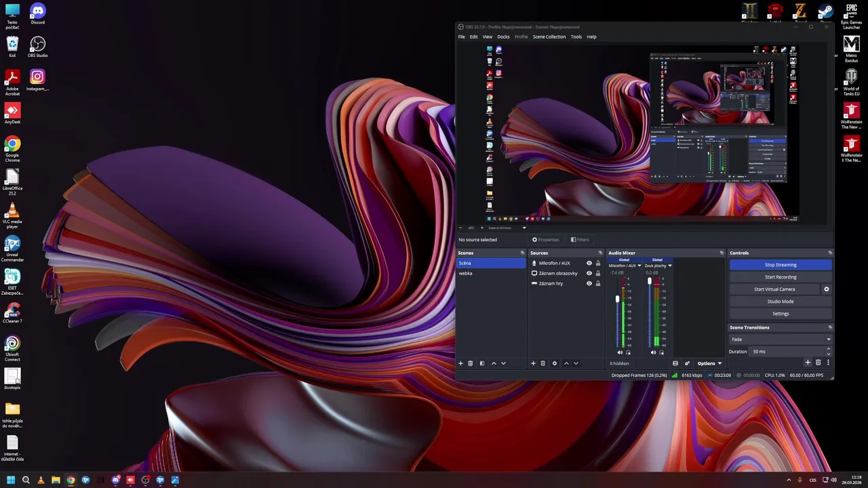Open the Zvuk plochy mixer channel dropdown

tap(670, 266)
